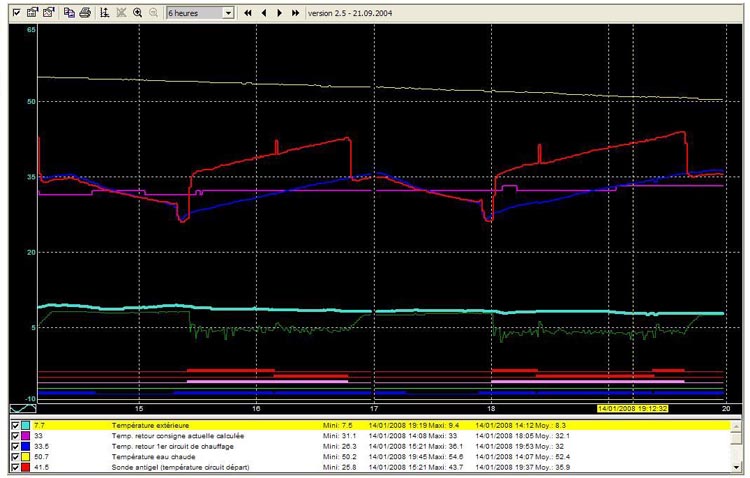This screenshot has height=478, width=750.
Task: Toggle the checkbox at the toolbar's left end
Action: (16, 13)
